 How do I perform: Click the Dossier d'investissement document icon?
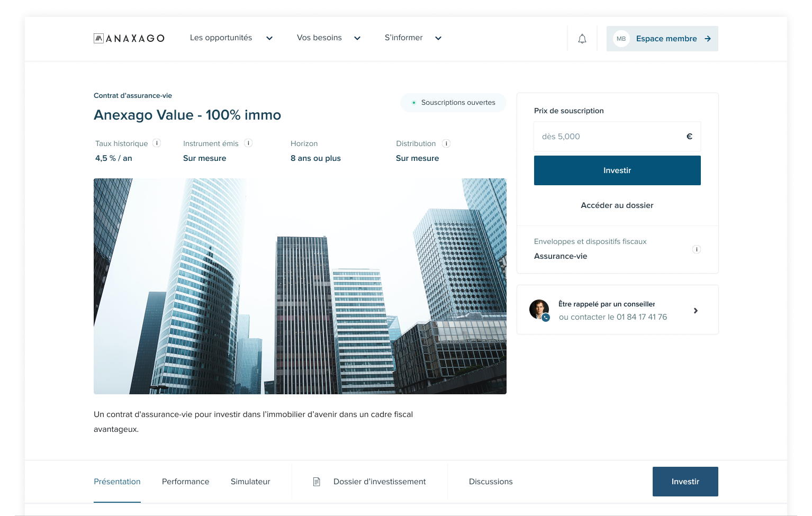click(x=317, y=482)
